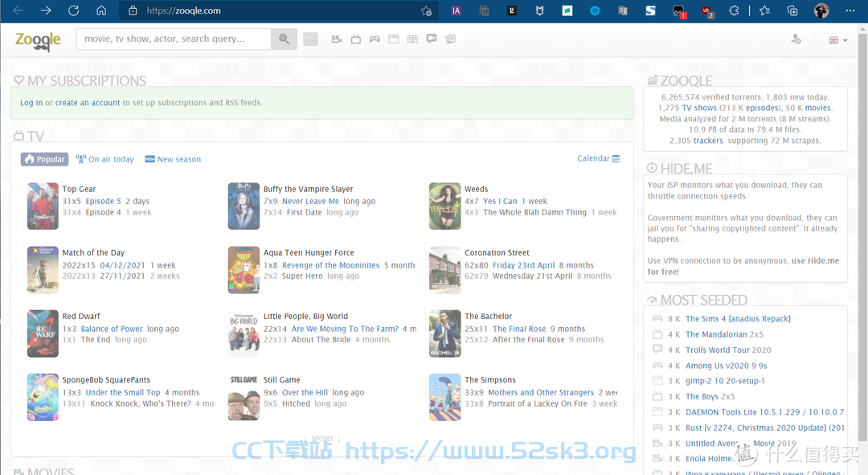Viewport: 868px width, 475px height.
Task: Click the Zooqle logo
Action: 38,40
